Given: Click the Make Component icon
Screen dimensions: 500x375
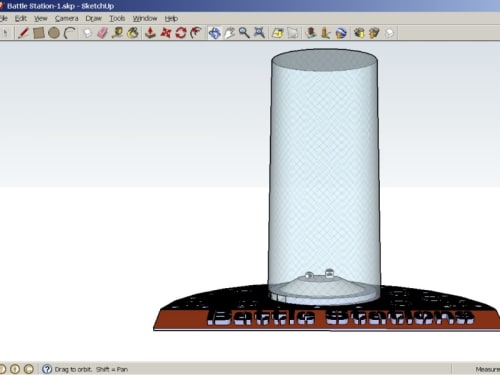Looking at the screenshot, I should click(x=87, y=33).
